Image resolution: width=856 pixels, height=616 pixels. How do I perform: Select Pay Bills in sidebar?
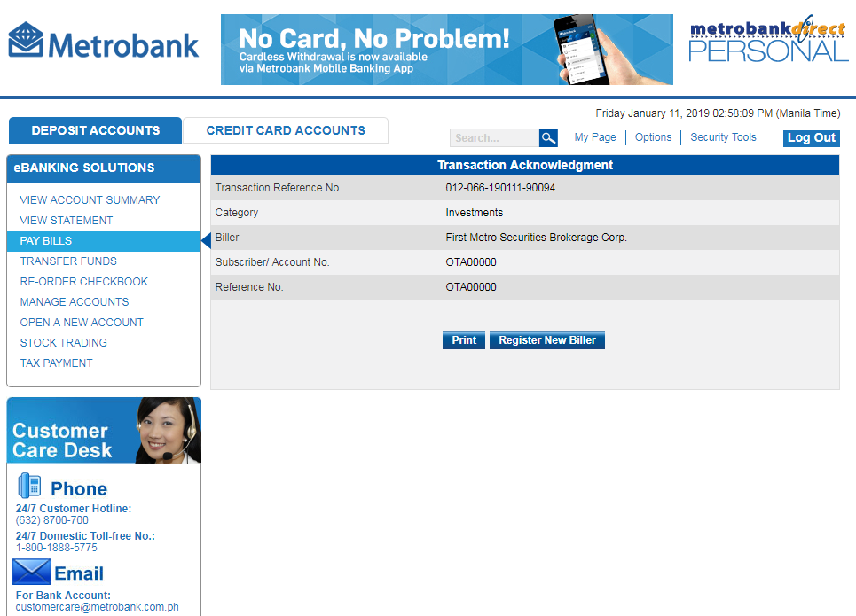click(x=104, y=241)
